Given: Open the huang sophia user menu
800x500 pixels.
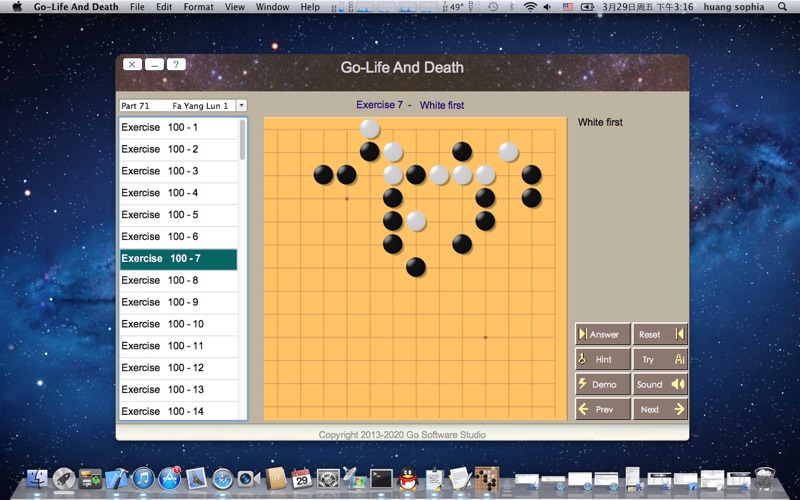Looking at the screenshot, I should point(734,7).
